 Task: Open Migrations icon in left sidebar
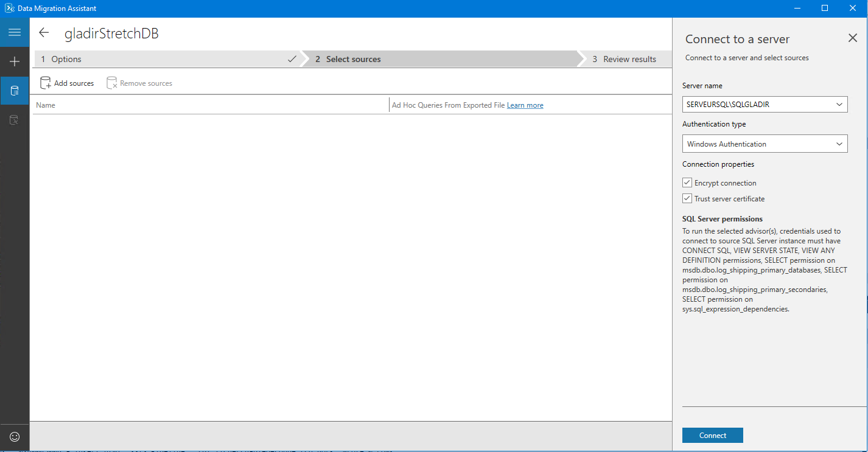15,120
